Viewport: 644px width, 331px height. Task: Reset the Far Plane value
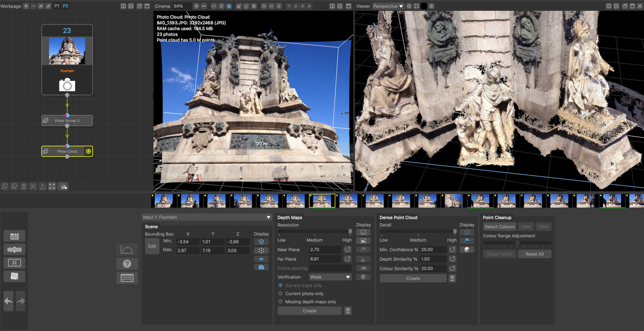[348, 259]
